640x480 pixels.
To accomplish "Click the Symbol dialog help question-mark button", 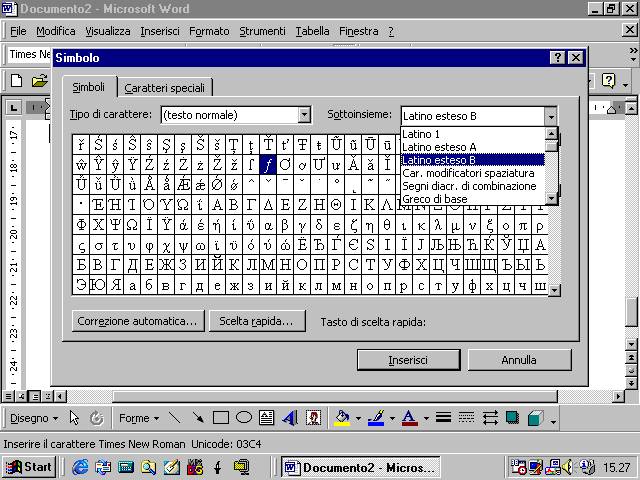I will [x=558, y=58].
